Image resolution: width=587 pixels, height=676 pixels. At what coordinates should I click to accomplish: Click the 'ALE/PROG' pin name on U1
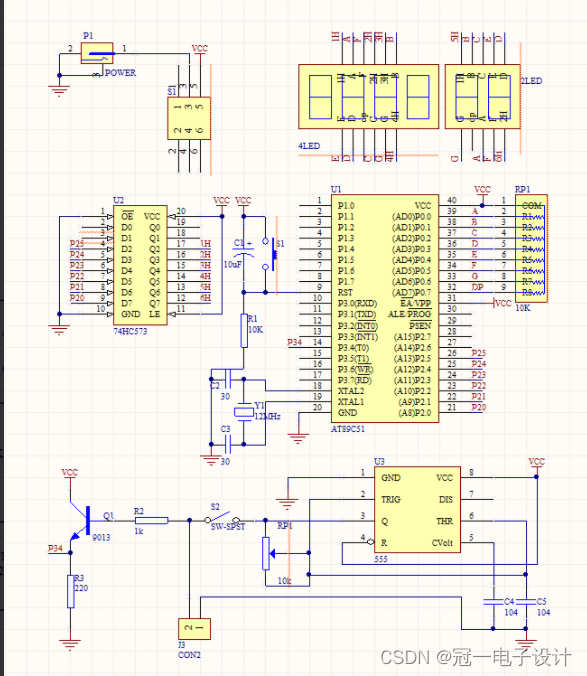pyautogui.click(x=409, y=314)
